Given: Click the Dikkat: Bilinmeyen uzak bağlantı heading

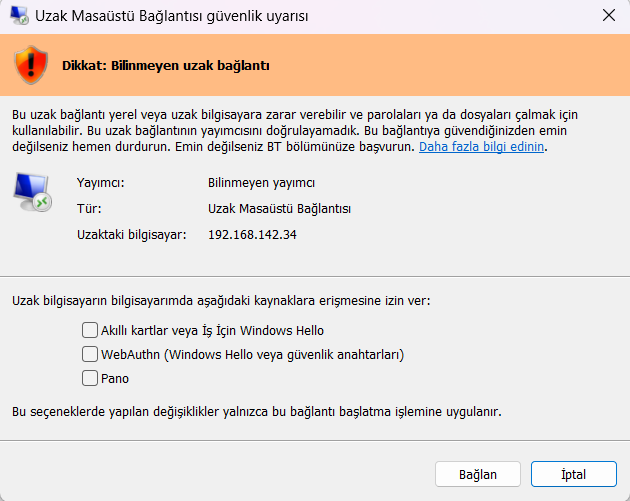Looking at the screenshot, I should point(165,65).
